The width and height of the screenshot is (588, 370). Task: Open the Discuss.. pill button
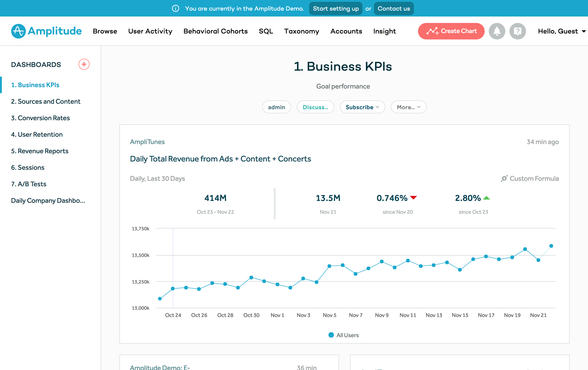(315, 107)
